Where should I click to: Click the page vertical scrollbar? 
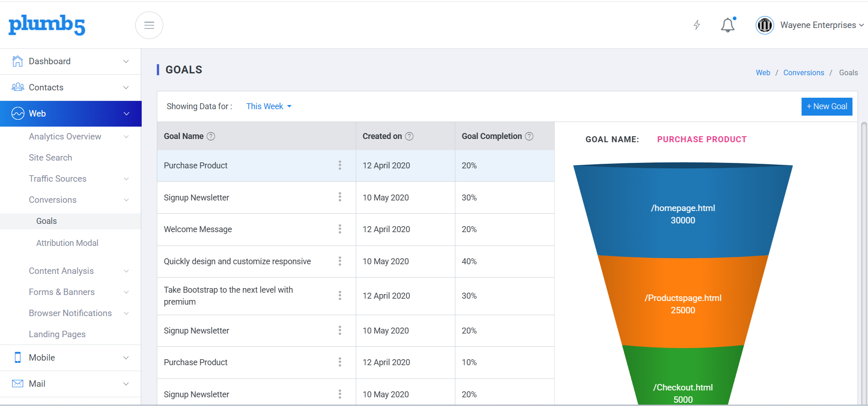[x=864, y=264]
